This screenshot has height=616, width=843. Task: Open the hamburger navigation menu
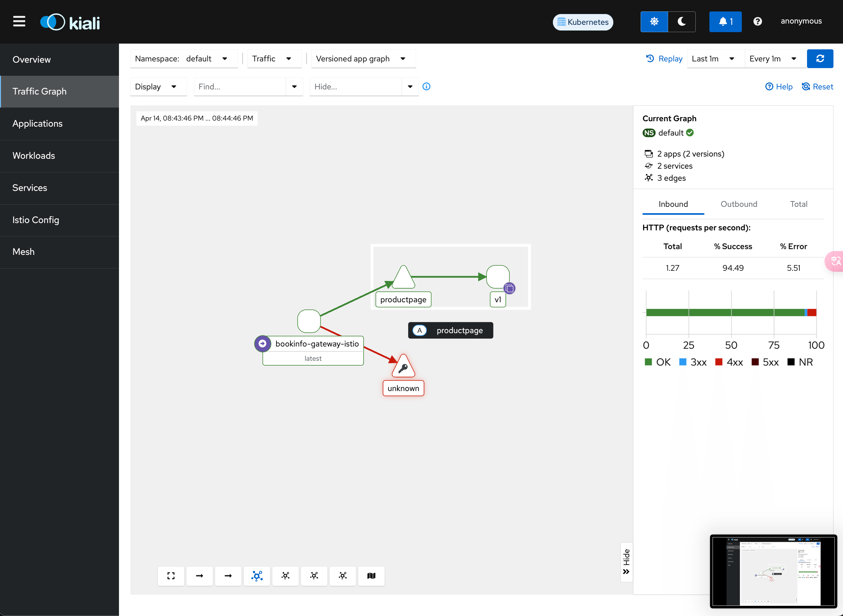19,21
